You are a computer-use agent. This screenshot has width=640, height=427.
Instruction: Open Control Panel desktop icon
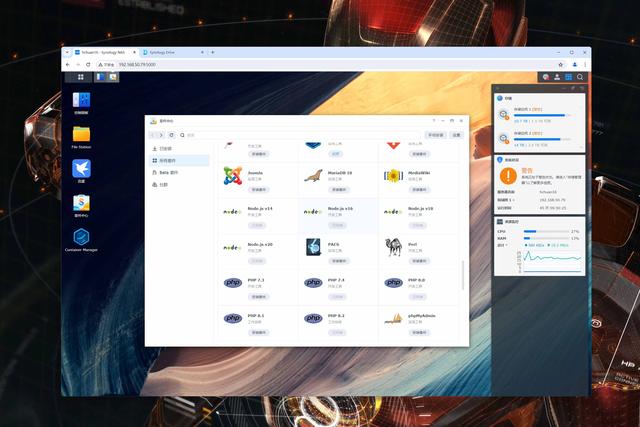click(81, 100)
